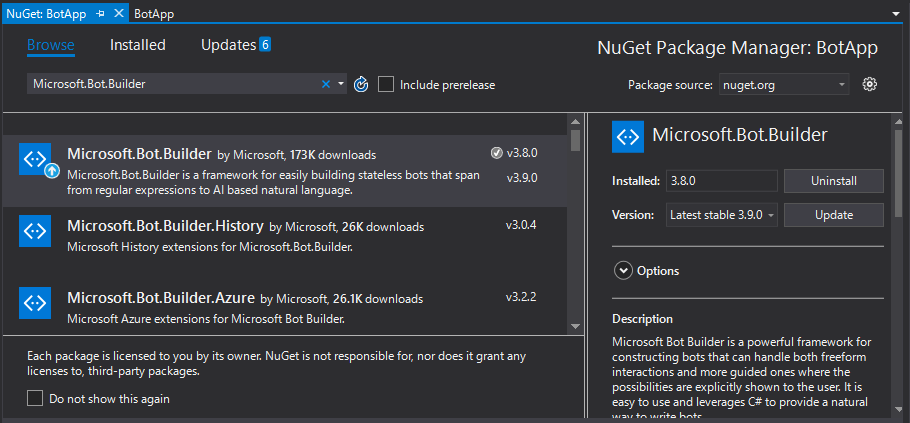Click the Microsoft.Bot.Builder icon in the details pane

[x=628, y=137]
